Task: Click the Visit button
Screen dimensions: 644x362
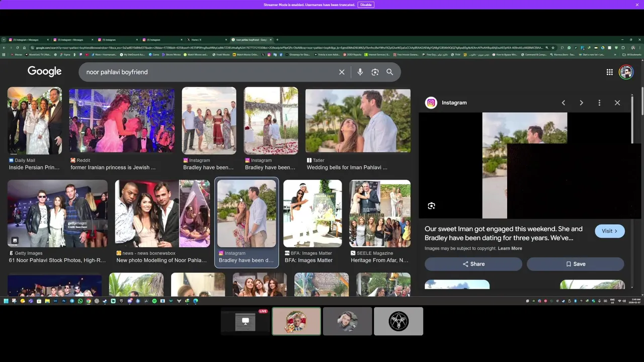Action: pos(609,231)
